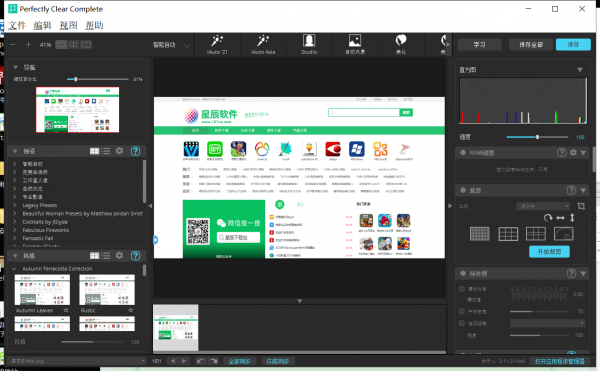
Task: Zoom in with the plus icon
Action: tap(28, 45)
